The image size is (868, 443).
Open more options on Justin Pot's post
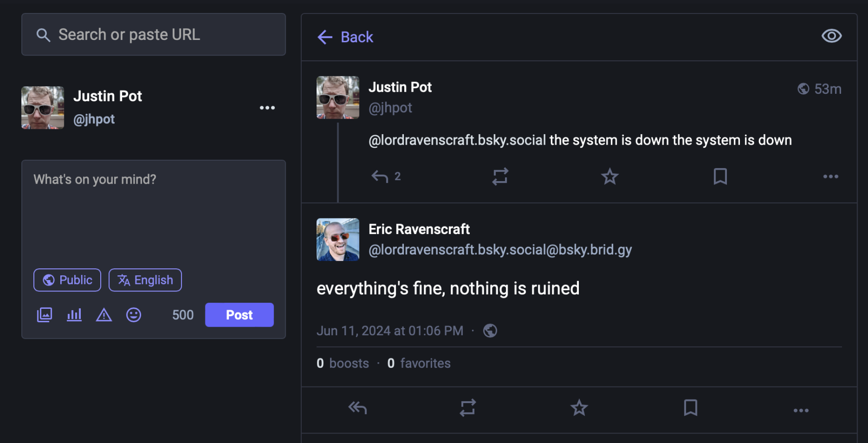pyautogui.click(x=831, y=176)
